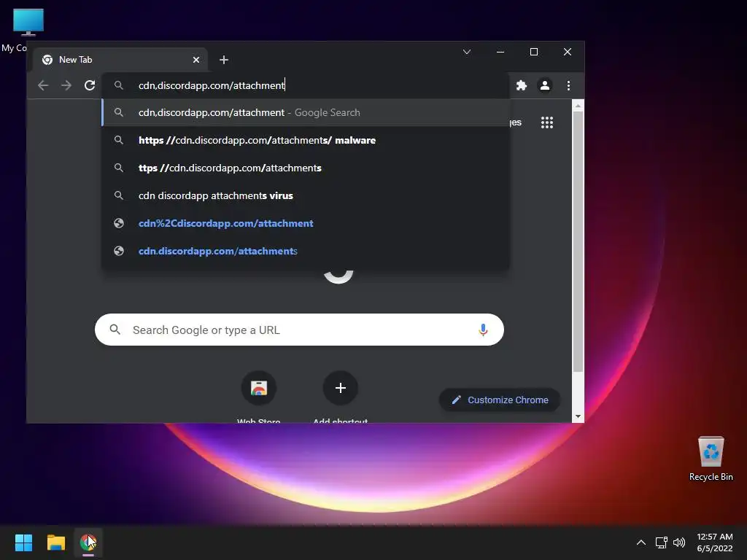747x560 pixels.
Task: Select the 'cdn discordapp attachments virus' suggestion
Action: tap(306, 195)
